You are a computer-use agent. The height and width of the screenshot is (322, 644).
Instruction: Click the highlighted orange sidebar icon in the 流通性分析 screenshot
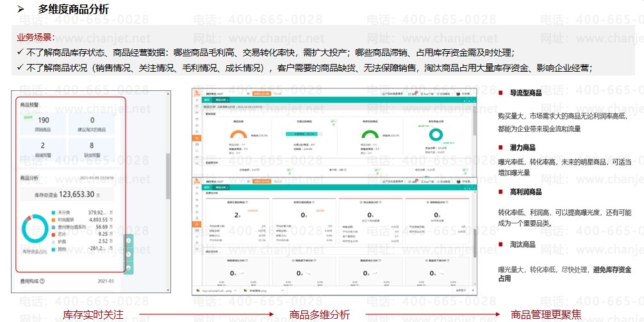coord(197,224)
